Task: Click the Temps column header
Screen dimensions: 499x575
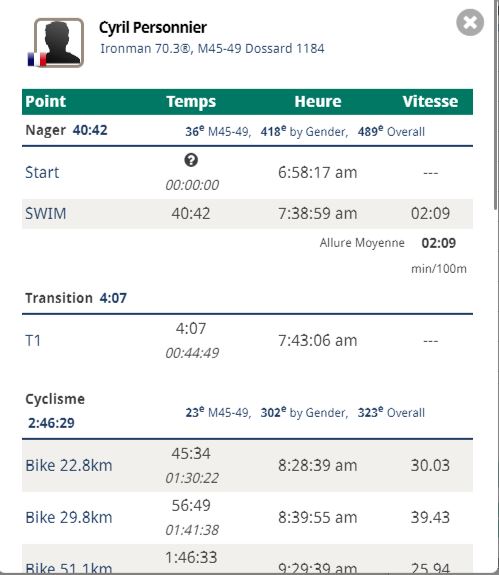Action: (x=191, y=102)
